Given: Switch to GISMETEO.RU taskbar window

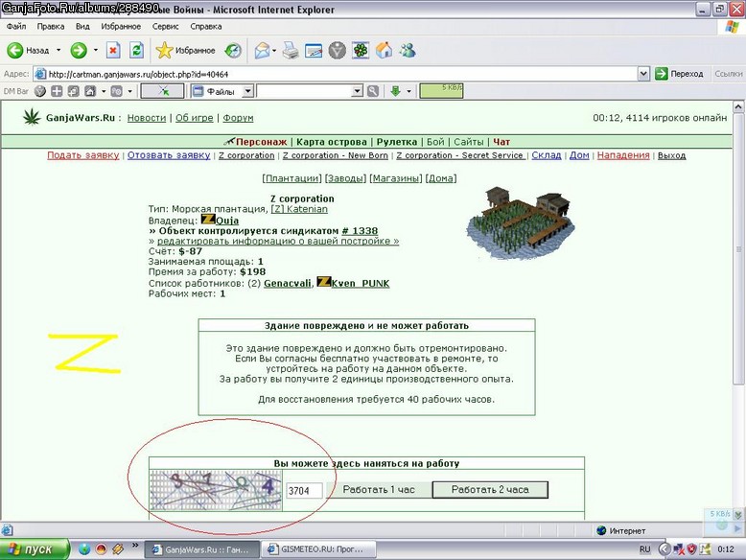Looking at the screenshot, I should tap(318, 549).
